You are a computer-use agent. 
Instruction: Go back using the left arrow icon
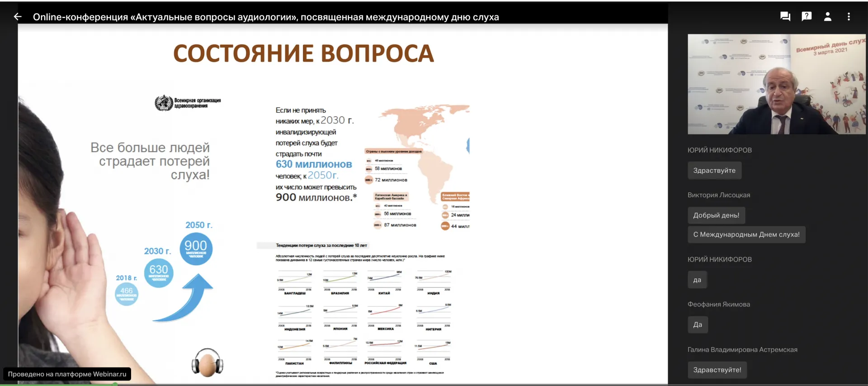[x=18, y=17]
